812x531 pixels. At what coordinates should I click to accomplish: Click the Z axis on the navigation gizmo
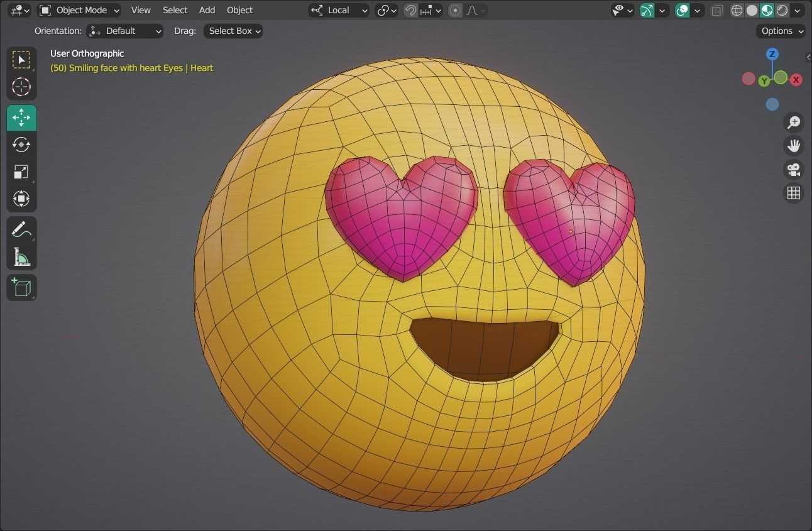[x=772, y=54]
